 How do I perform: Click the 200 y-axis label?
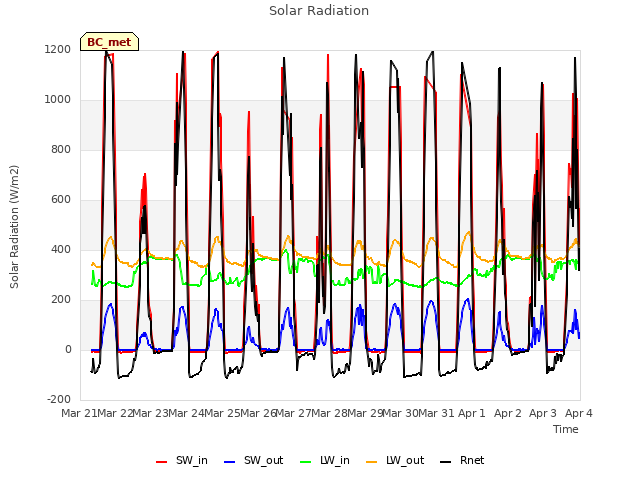[61, 300]
